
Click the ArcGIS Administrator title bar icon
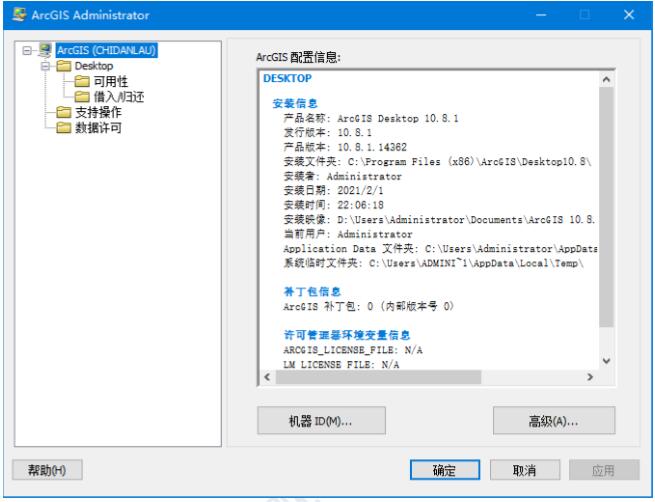[x=19, y=15]
